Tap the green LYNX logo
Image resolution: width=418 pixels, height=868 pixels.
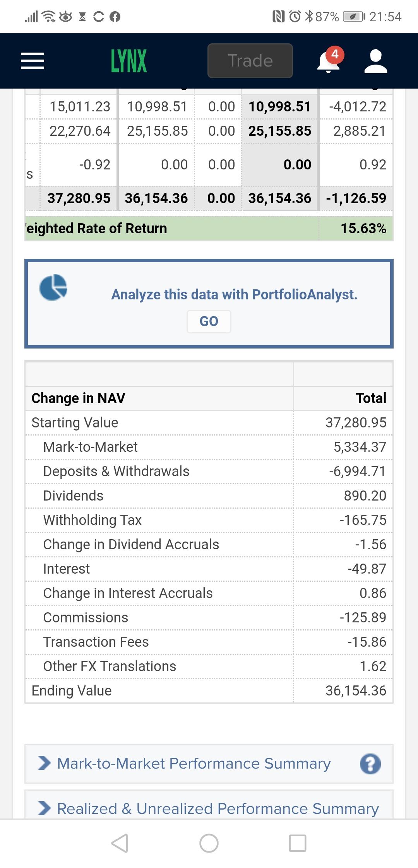pyautogui.click(x=129, y=61)
